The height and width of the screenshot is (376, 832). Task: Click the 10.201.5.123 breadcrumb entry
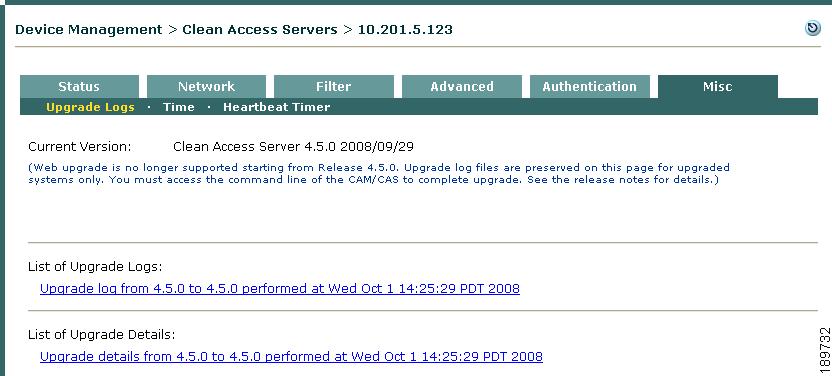click(405, 30)
